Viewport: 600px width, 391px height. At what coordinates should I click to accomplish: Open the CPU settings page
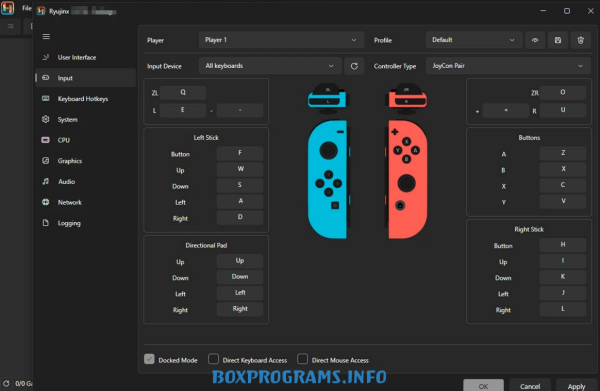coord(85,140)
